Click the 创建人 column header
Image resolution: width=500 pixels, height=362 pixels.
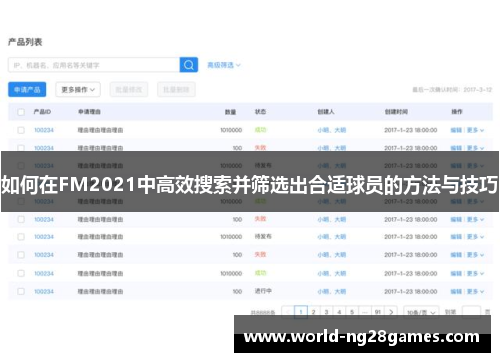[x=326, y=112]
